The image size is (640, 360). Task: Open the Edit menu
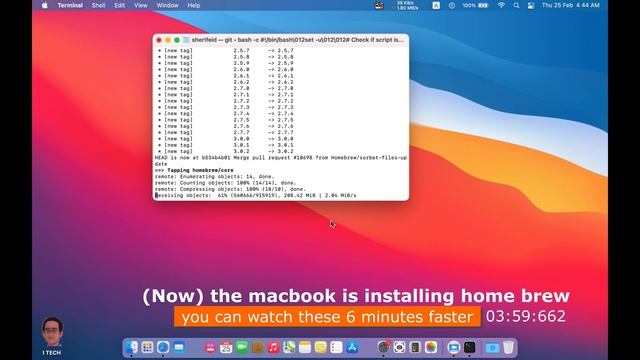coord(120,5)
